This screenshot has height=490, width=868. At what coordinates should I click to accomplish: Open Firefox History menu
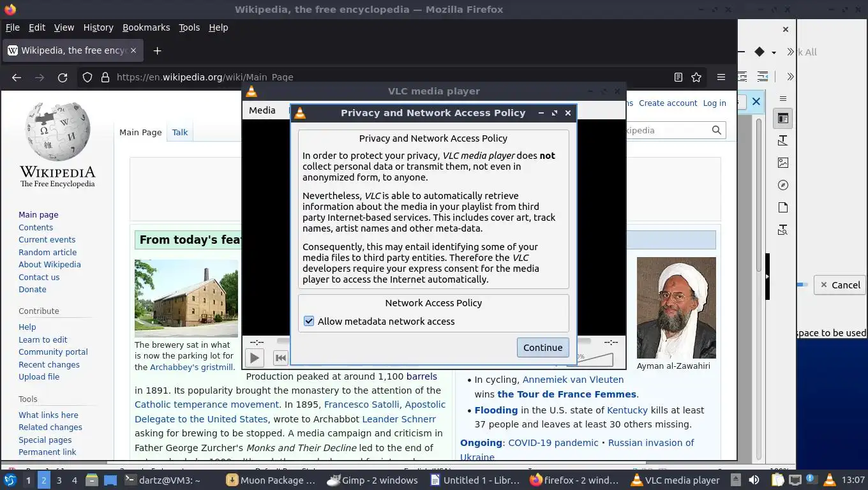98,27
